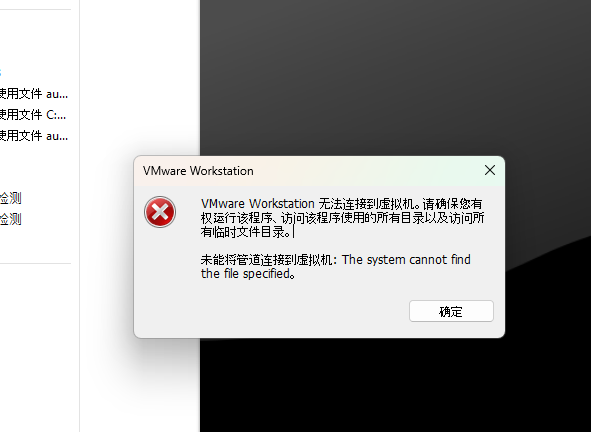Viewport: 591px width, 432px height.
Task: Click the text cursor after 有临时文件目录。
Action: point(294,233)
